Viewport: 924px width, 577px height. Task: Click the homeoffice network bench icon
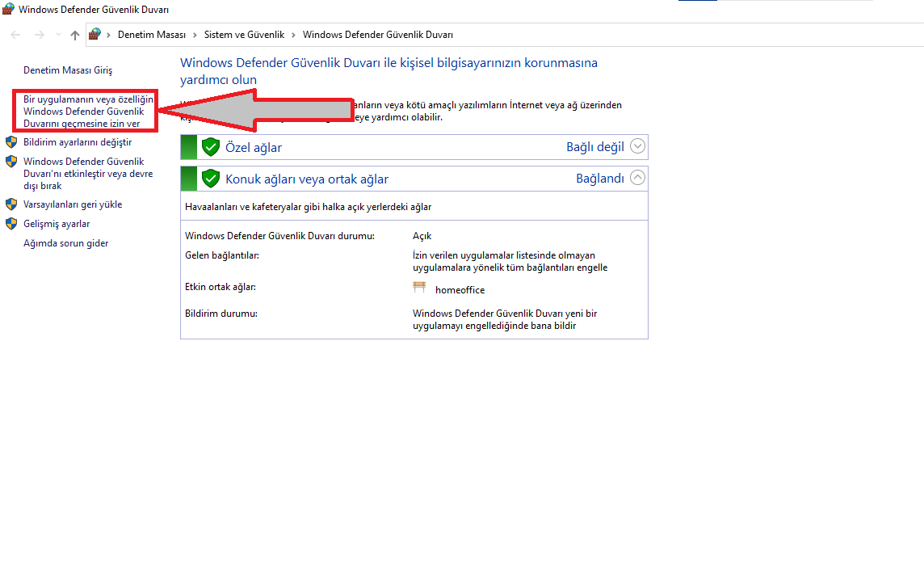(x=419, y=287)
